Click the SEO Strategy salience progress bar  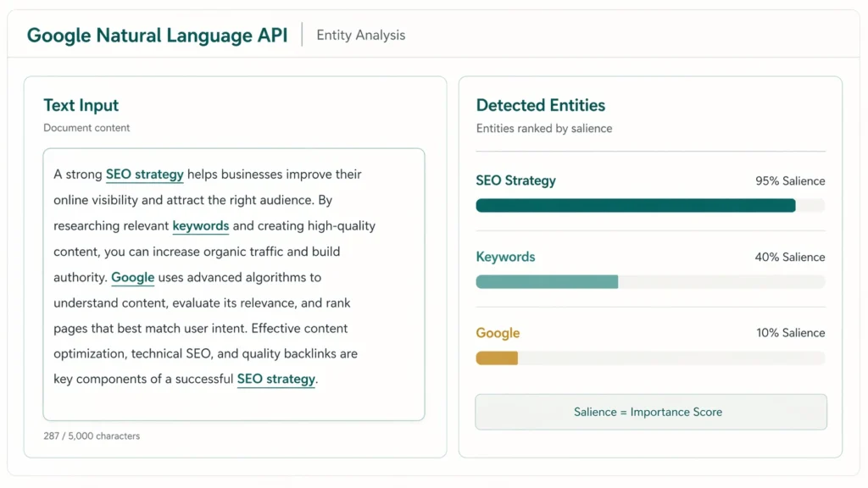(x=650, y=206)
